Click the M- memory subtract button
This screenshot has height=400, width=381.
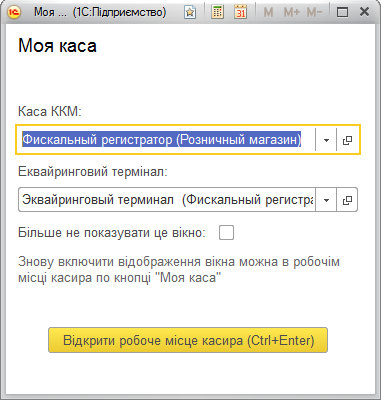click(314, 13)
